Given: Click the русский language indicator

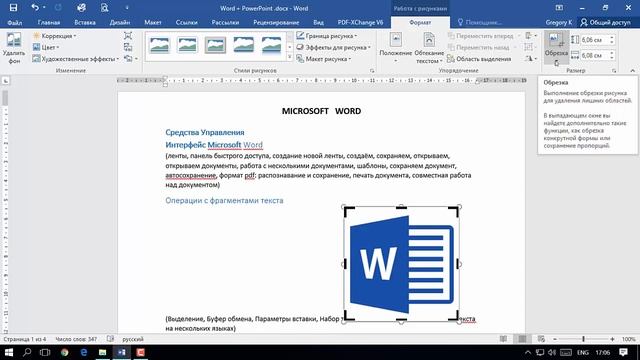Looking at the screenshot, I should click(133, 339).
